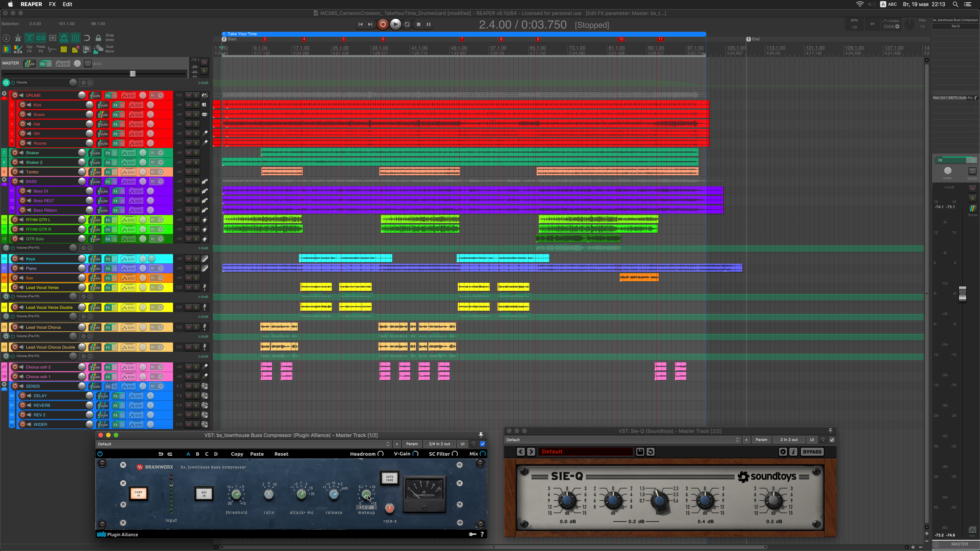Open the Edit menu
Image resolution: width=980 pixels, height=551 pixels.
pyautogui.click(x=67, y=4)
